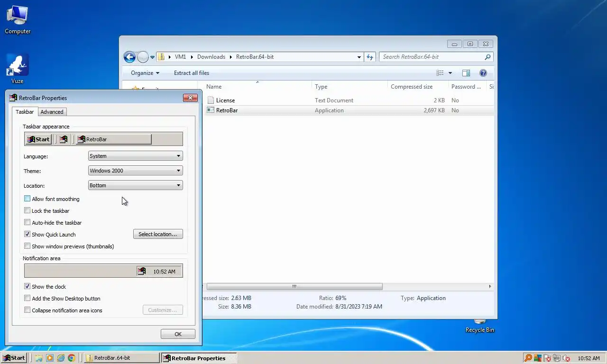Click the magnifier tray icon
Viewport: 607px width, 364px height.
point(528,358)
